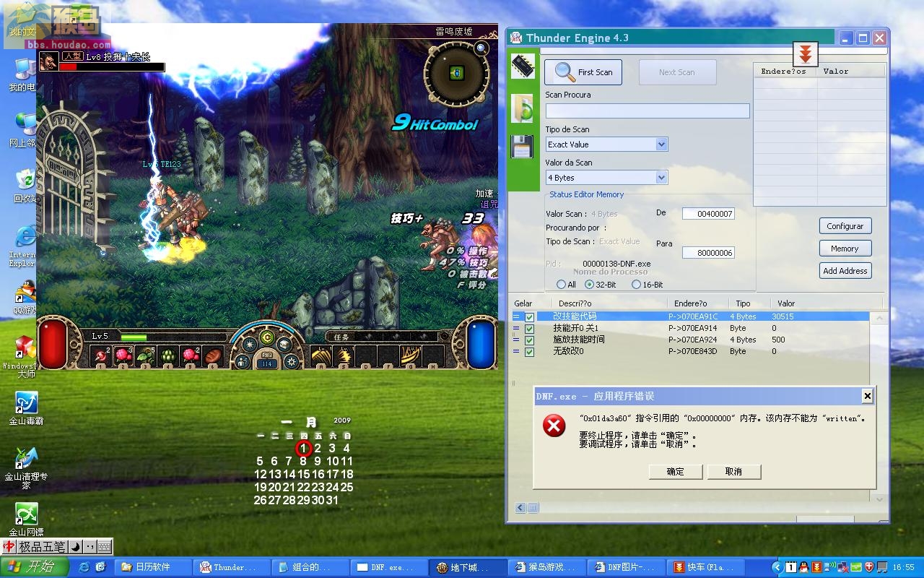Open the 金山网镖 desktop icon
This screenshot has width=924, height=578.
tap(26, 520)
